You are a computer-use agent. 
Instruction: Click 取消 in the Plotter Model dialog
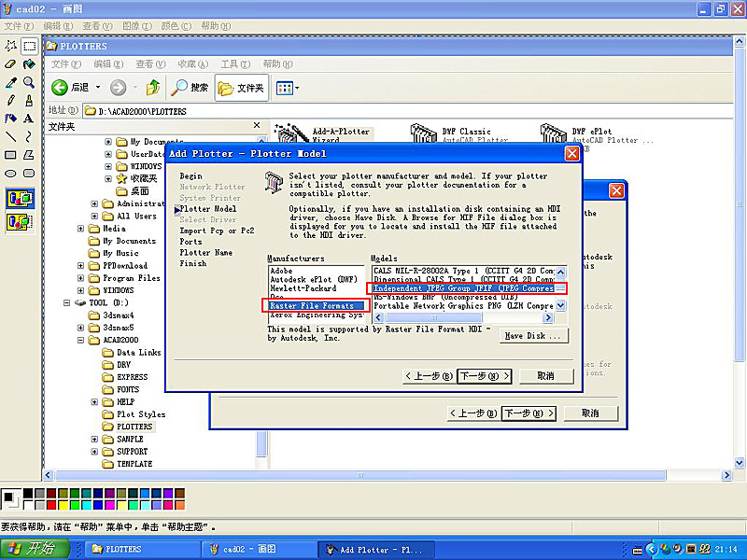coord(546,376)
